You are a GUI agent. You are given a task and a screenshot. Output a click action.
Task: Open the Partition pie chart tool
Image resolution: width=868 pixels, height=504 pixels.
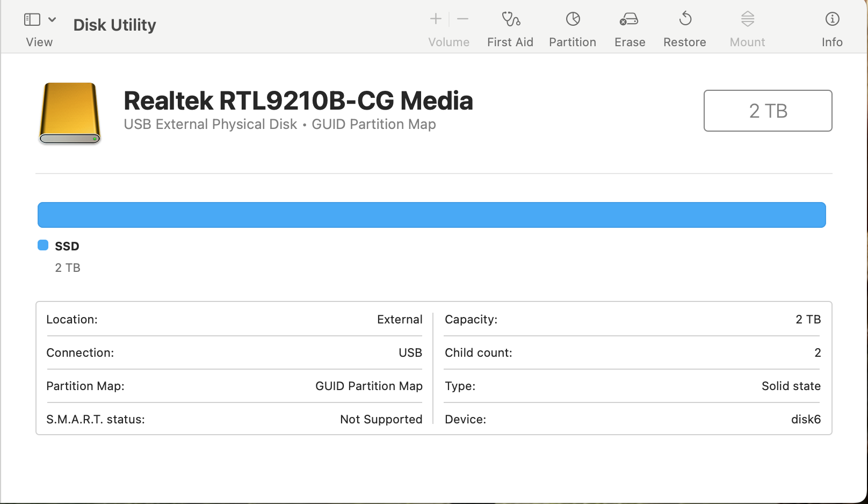[x=573, y=19]
